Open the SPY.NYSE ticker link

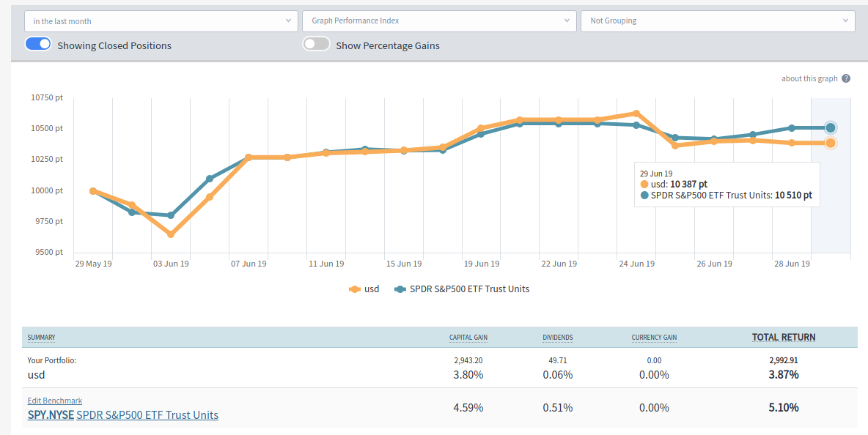51,415
